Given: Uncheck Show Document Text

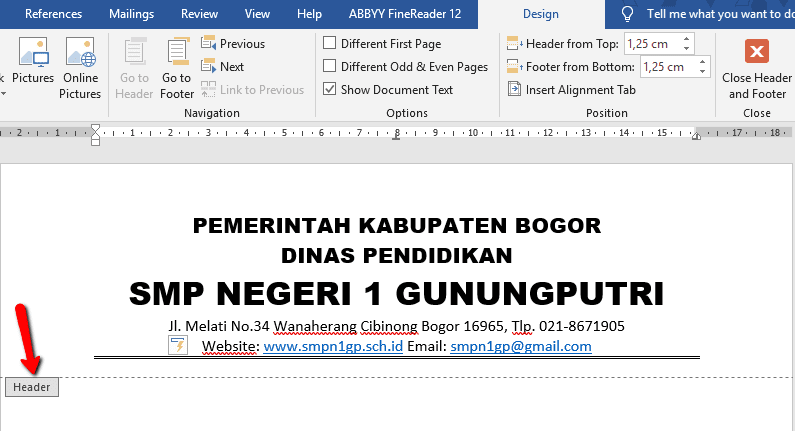Looking at the screenshot, I should (330, 89).
